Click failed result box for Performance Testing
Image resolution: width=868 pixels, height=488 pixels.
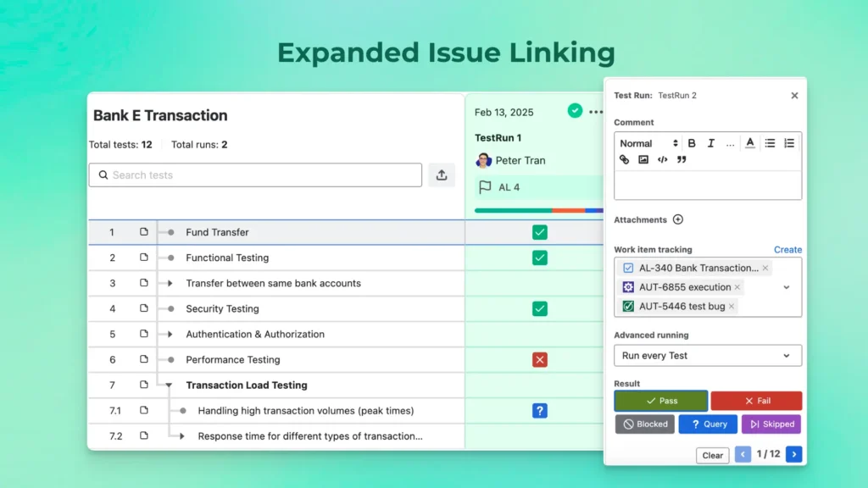(x=540, y=359)
